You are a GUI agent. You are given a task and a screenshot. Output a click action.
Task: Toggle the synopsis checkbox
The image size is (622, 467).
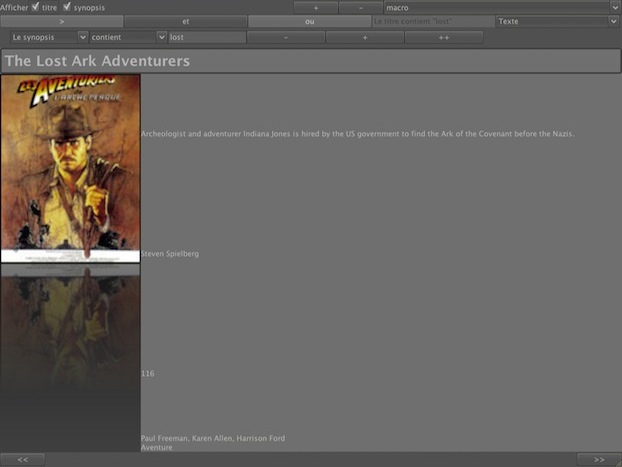[67, 7]
